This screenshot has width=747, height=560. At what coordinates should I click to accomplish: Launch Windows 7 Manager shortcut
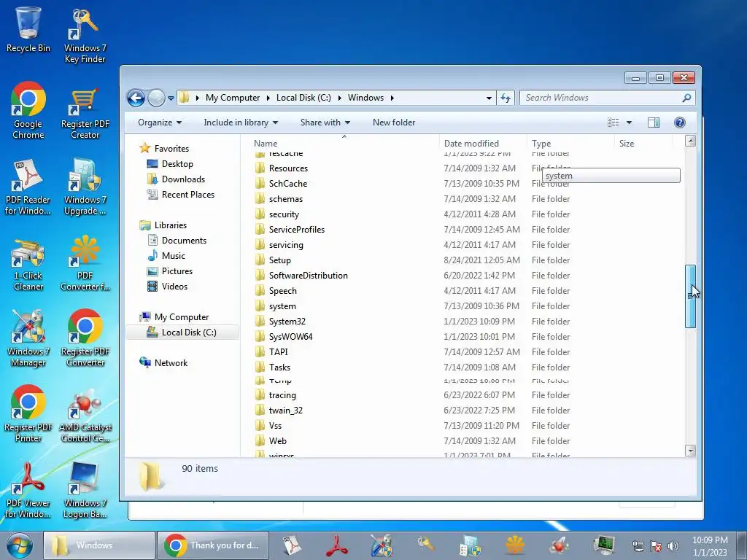28,339
